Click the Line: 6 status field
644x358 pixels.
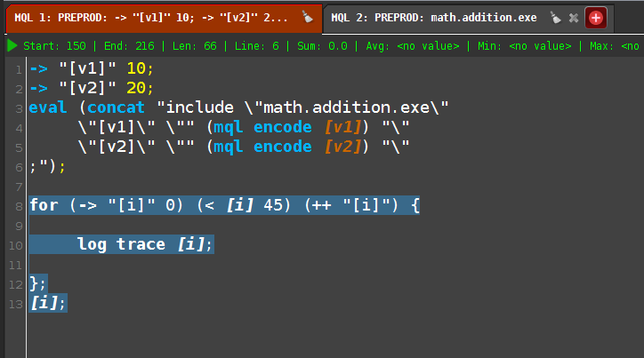click(x=257, y=46)
